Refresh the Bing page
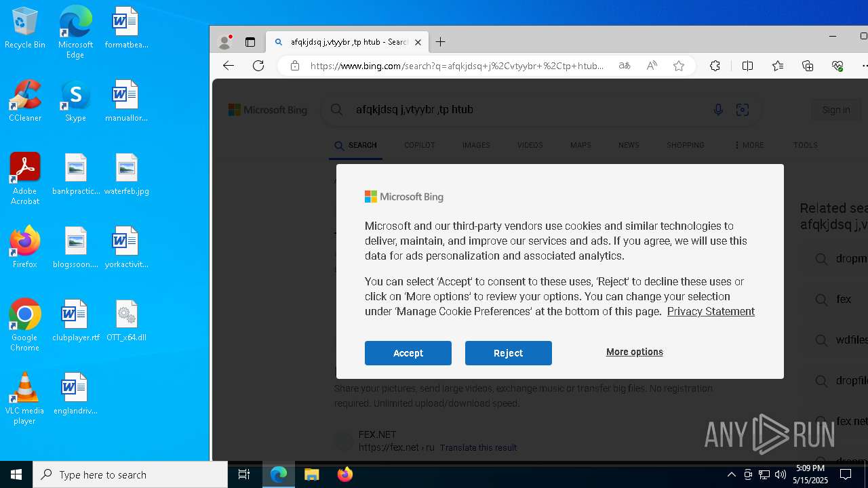Viewport: 868px width, 488px height. coord(258,66)
